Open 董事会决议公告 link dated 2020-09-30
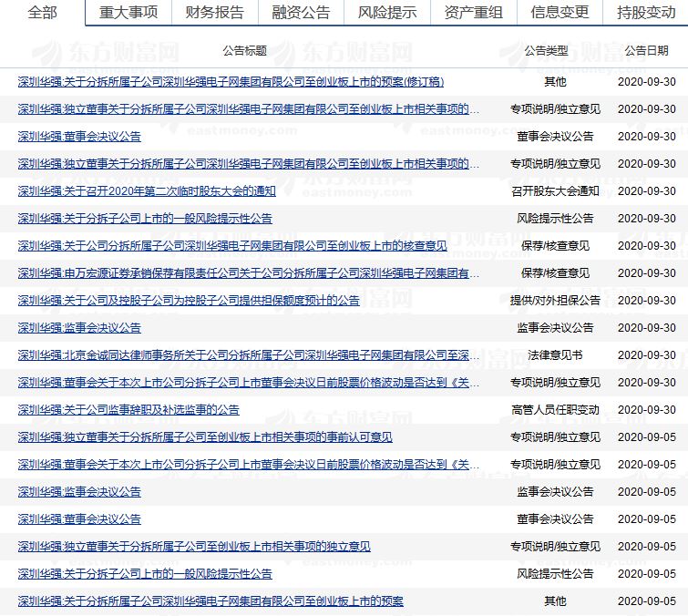 79,137
